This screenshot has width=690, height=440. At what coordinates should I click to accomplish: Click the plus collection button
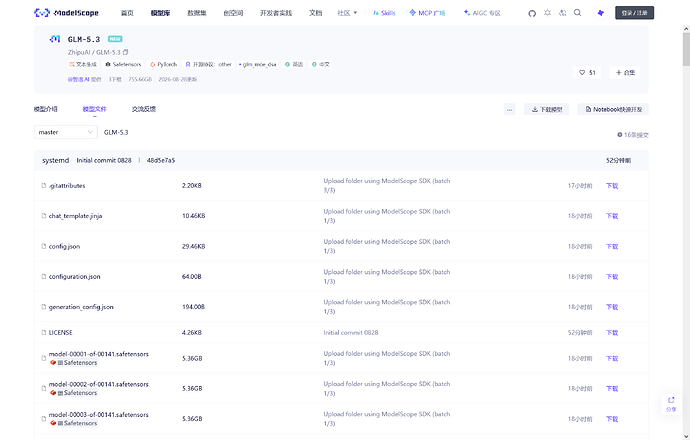point(625,73)
